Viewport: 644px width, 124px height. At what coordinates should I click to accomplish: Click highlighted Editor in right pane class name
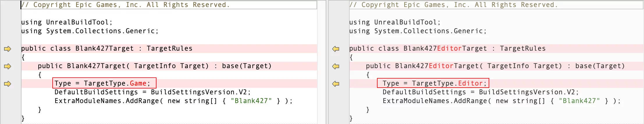click(x=449, y=49)
